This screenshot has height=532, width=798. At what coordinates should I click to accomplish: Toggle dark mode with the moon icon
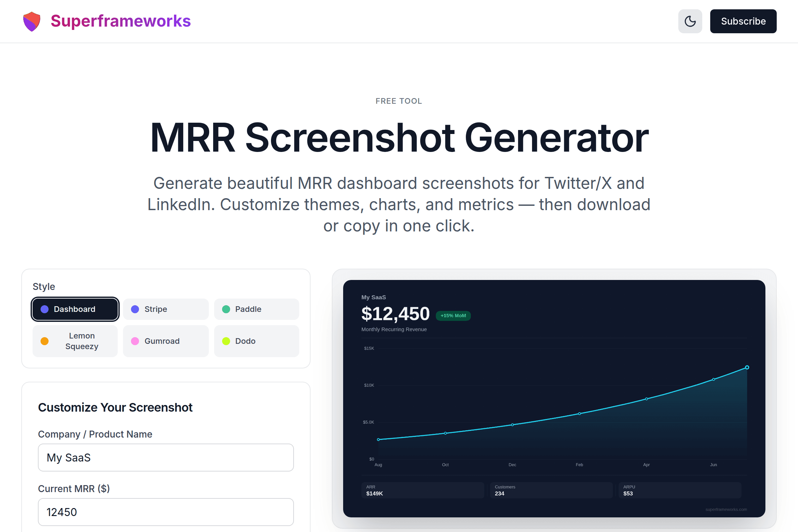[690, 21]
